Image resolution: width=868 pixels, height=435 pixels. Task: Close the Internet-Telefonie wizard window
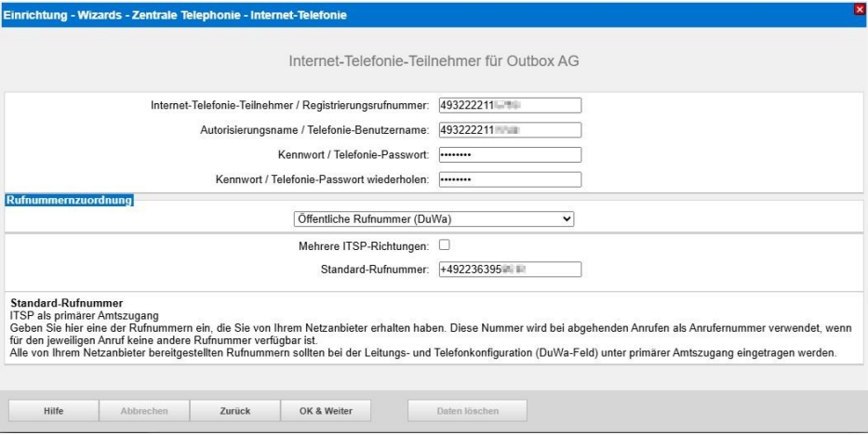[859, 9]
